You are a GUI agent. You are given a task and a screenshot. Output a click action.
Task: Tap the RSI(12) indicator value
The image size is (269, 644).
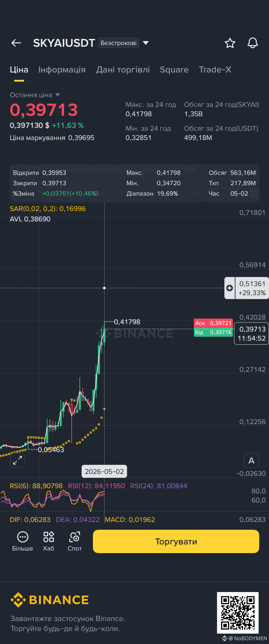[x=96, y=486]
